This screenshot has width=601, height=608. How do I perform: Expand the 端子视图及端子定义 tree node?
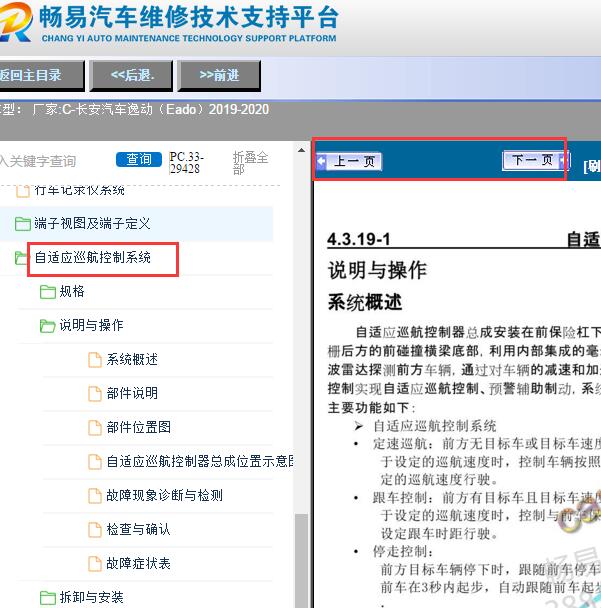click(x=92, y=223)
